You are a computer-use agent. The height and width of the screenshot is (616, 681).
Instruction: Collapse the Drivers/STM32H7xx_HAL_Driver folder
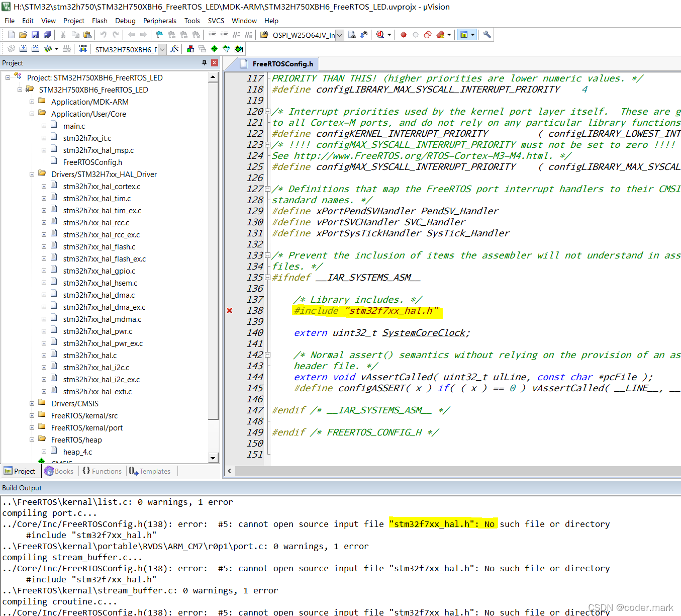tap(32, 174)
